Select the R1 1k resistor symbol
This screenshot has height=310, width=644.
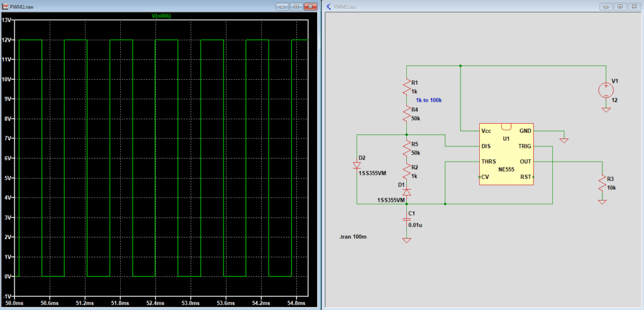407,87
